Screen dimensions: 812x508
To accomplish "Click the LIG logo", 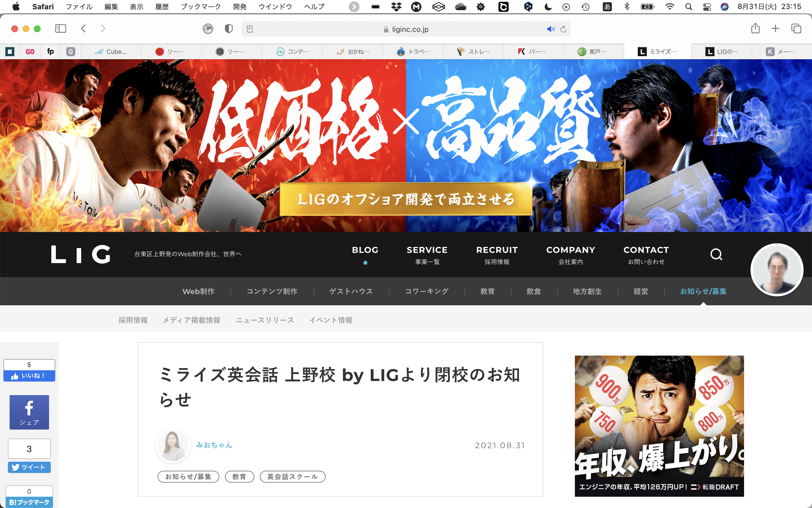I will [x=81, y=254].
